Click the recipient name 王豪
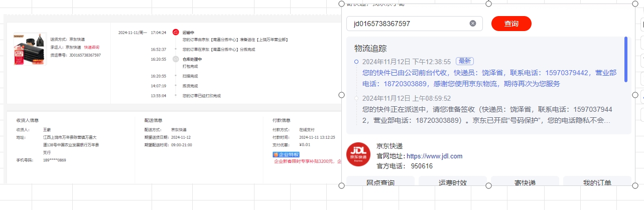 pos(47,130)
